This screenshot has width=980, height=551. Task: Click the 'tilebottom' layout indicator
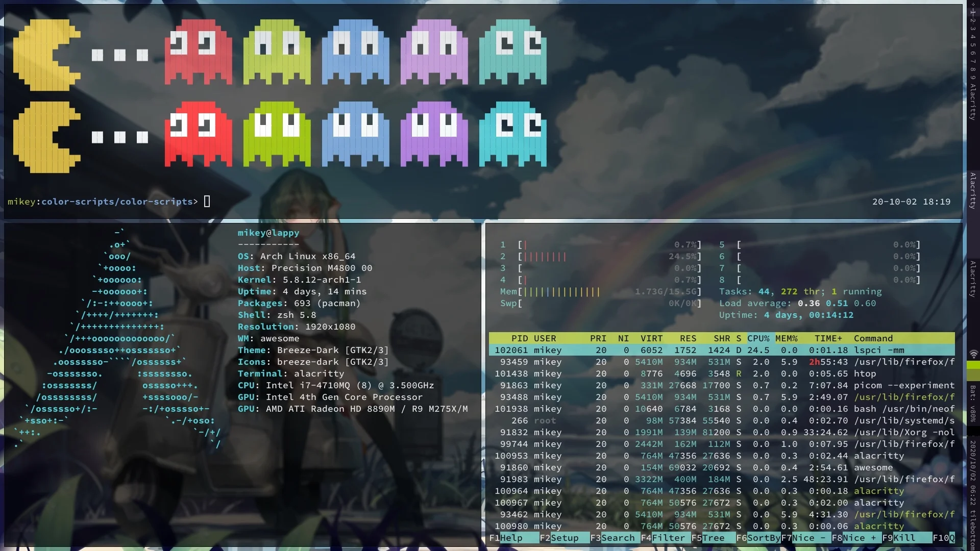point(973,530)
